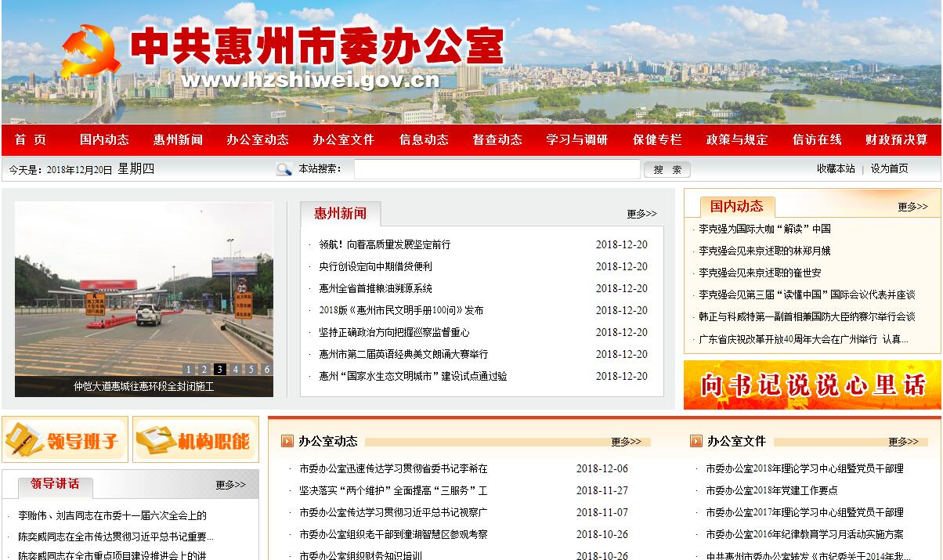The image size is (943, 560).
Task: Expand 更多>> in the 惠州新闻 panel
Action: [641, 214]
